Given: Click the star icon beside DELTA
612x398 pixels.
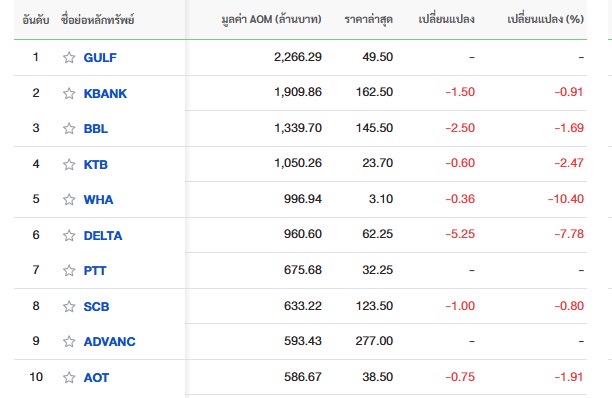Looking at the screenshot, I should click(x=69, y=235).
